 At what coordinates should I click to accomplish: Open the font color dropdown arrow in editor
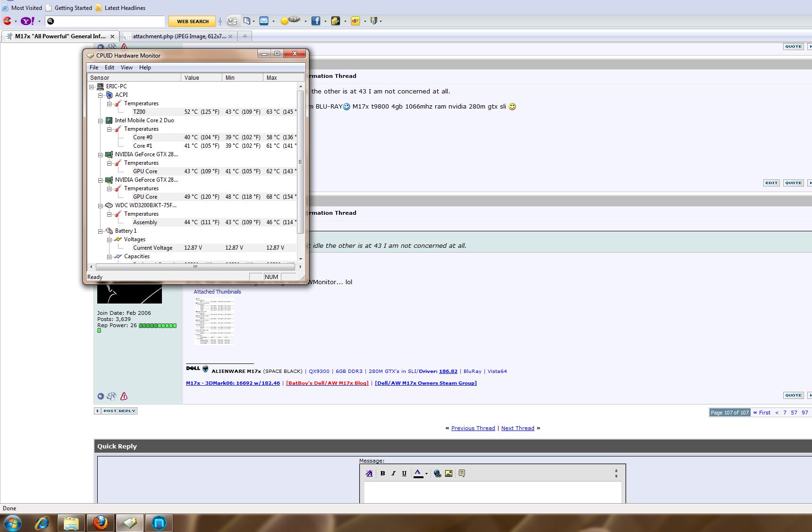(x=426, y=473)
